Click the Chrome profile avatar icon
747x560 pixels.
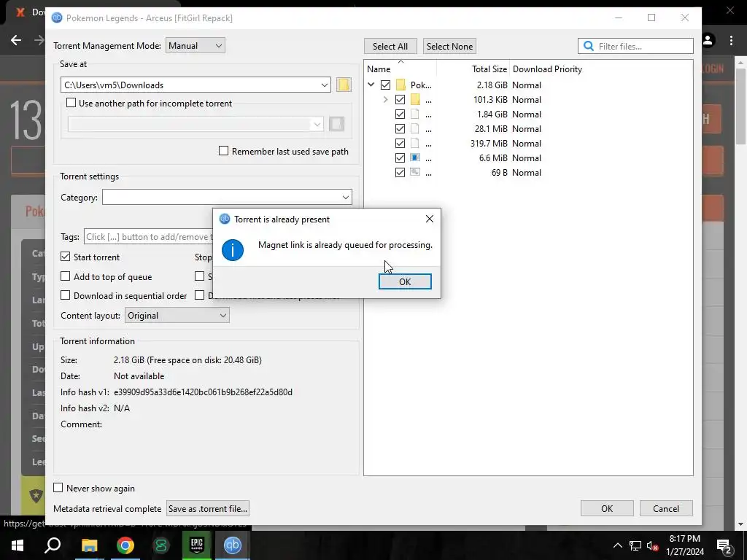click(708, 41)
